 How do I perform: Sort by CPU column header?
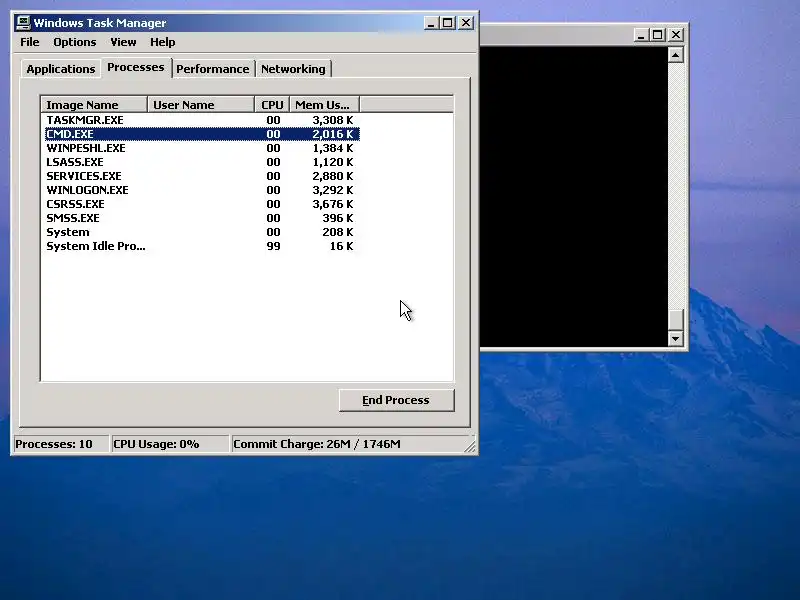(272, 105)
